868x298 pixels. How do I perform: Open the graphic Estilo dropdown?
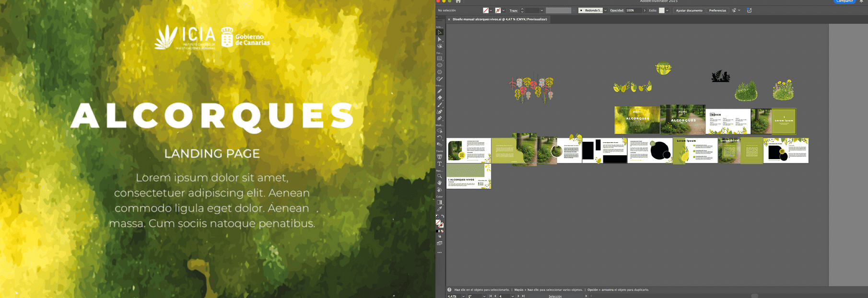pos(667,11)
